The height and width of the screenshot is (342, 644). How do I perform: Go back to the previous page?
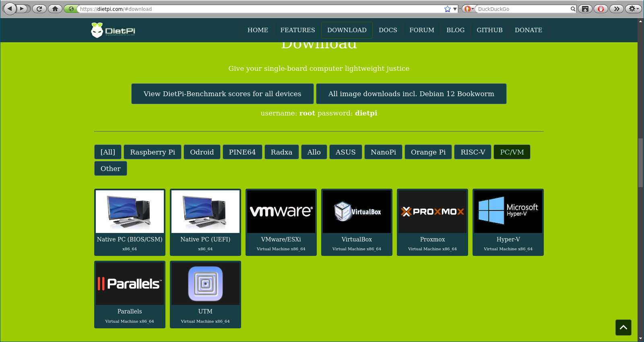(10, 8)
